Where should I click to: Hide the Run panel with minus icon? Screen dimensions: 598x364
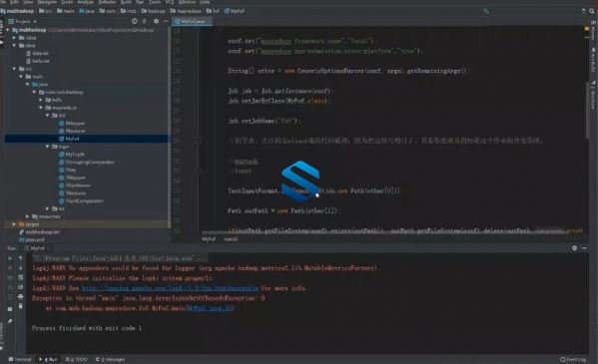[584, 248]
